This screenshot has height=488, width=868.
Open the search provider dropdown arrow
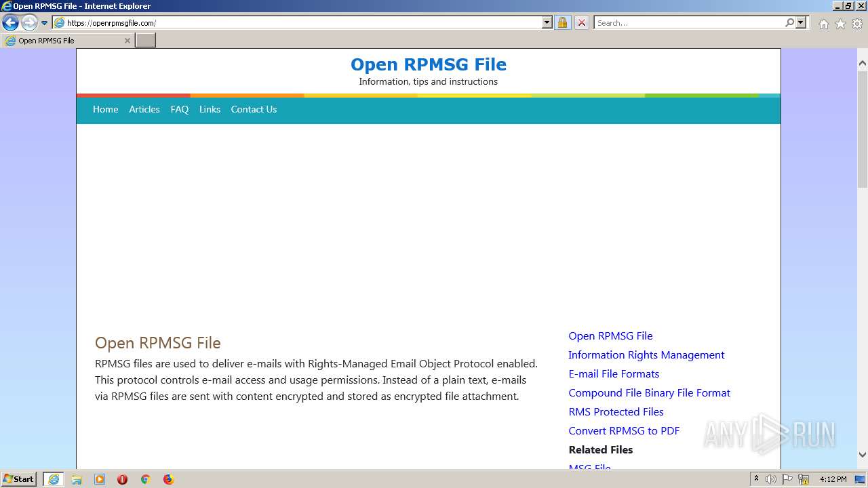801,22
